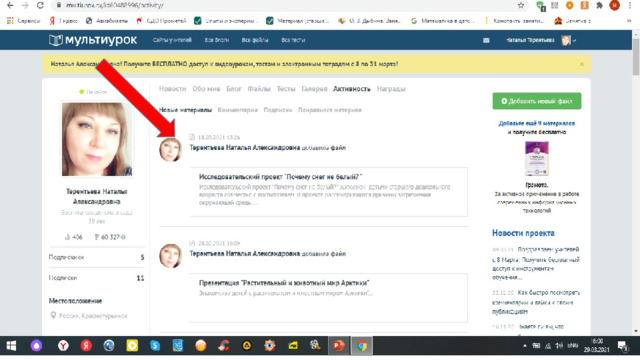Open Все тесты in site header
640x360 pixels.
pos(293,40)
